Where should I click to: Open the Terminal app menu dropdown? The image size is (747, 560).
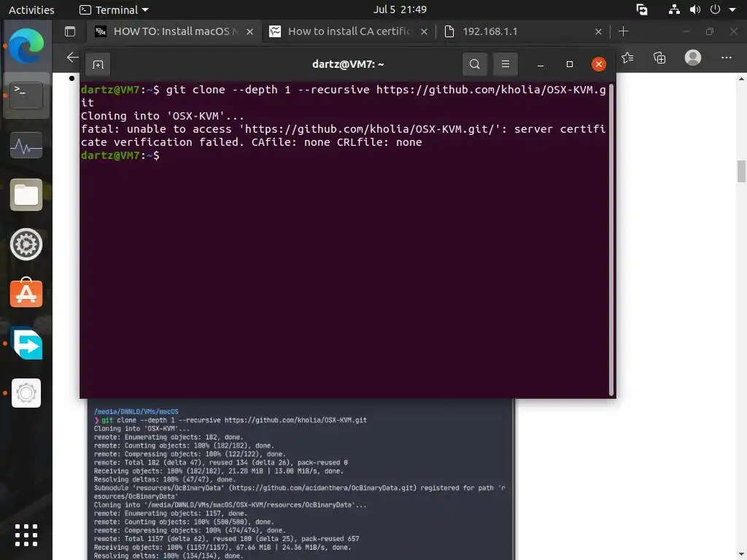coord(114,9)
